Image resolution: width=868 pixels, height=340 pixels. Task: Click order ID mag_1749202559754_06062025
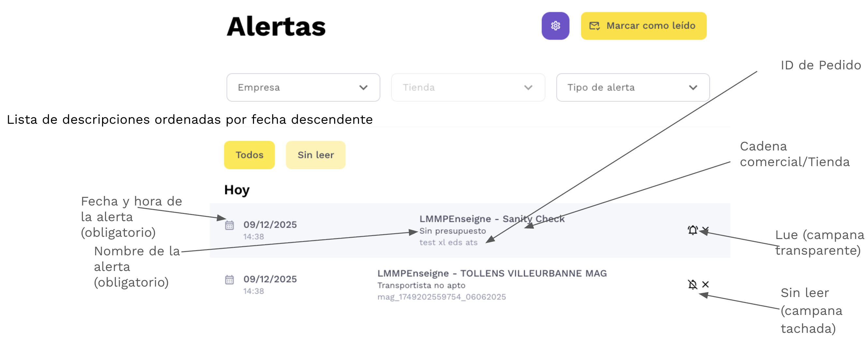click(441, 297)
